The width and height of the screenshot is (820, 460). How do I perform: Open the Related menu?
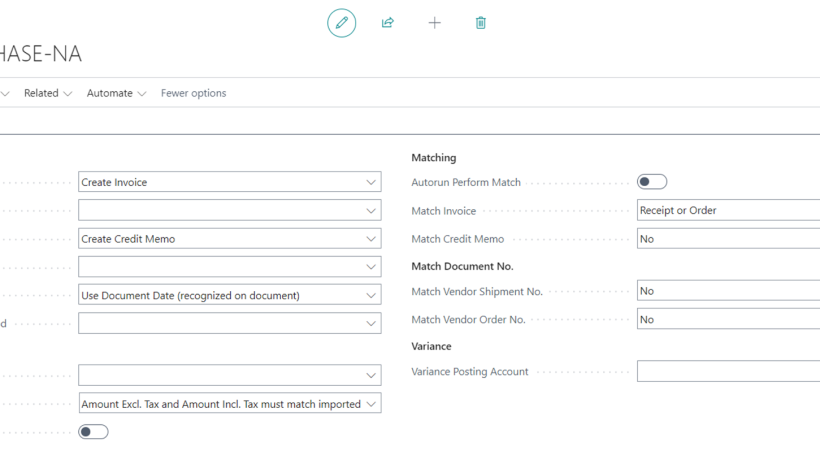47,93
